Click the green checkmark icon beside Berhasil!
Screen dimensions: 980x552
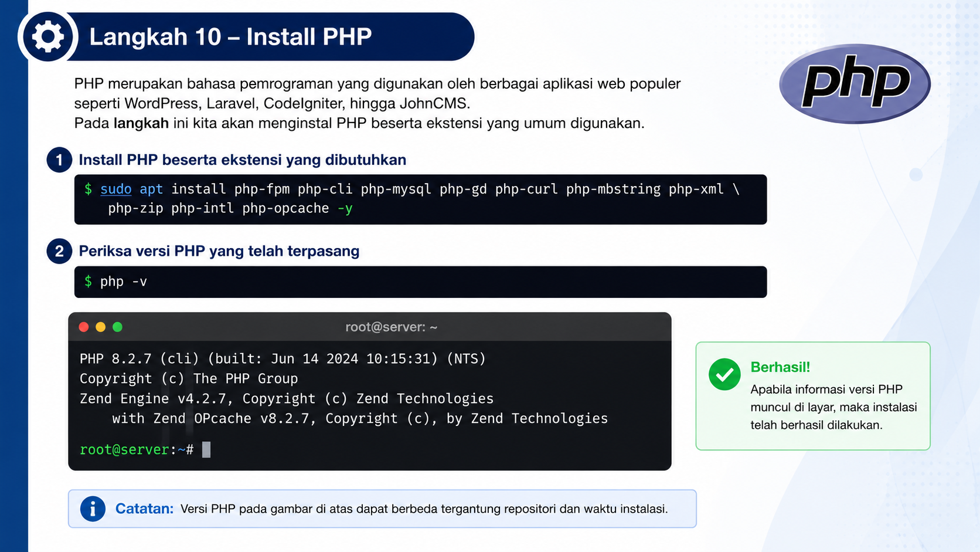(x=724, y=374)
